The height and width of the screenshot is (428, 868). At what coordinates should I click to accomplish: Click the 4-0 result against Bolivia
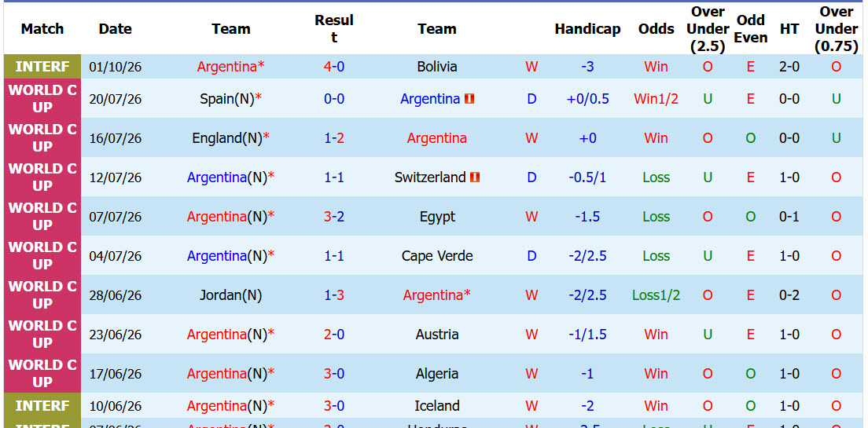coord(334,67)
